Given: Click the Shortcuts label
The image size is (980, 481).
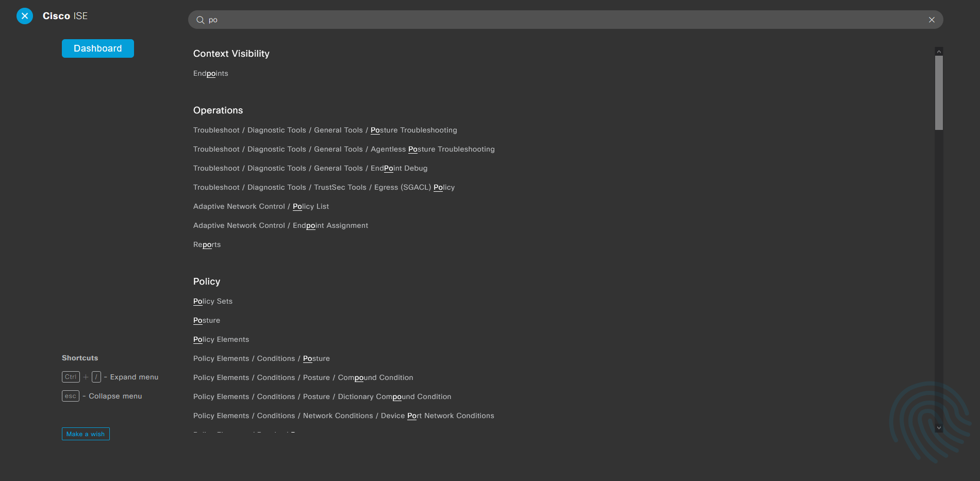Looking at the screenshot, I should pyautogui.click(x=80, y=358).
